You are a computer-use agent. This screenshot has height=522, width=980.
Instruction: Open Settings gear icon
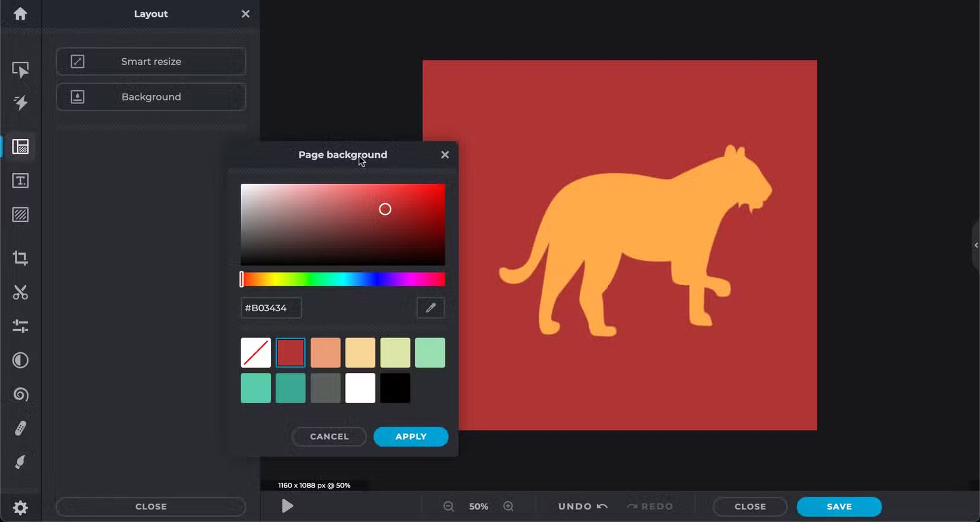(x=20, y=508)
